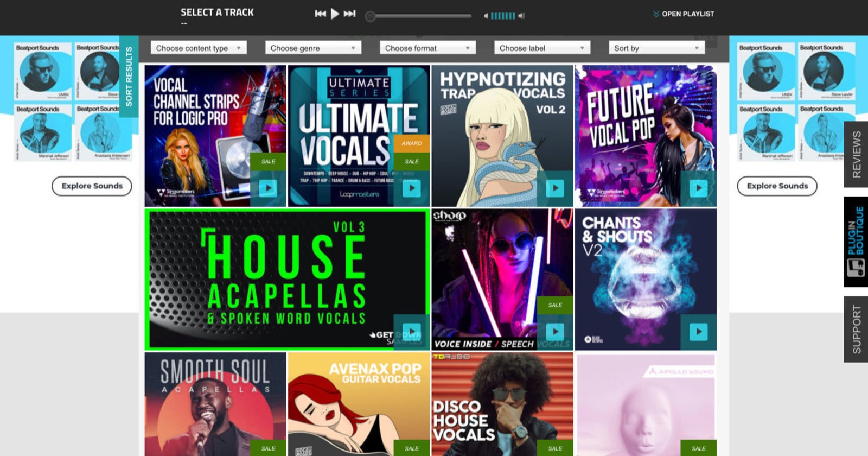Open Future Vocal Pop cover

pos(646,136)
